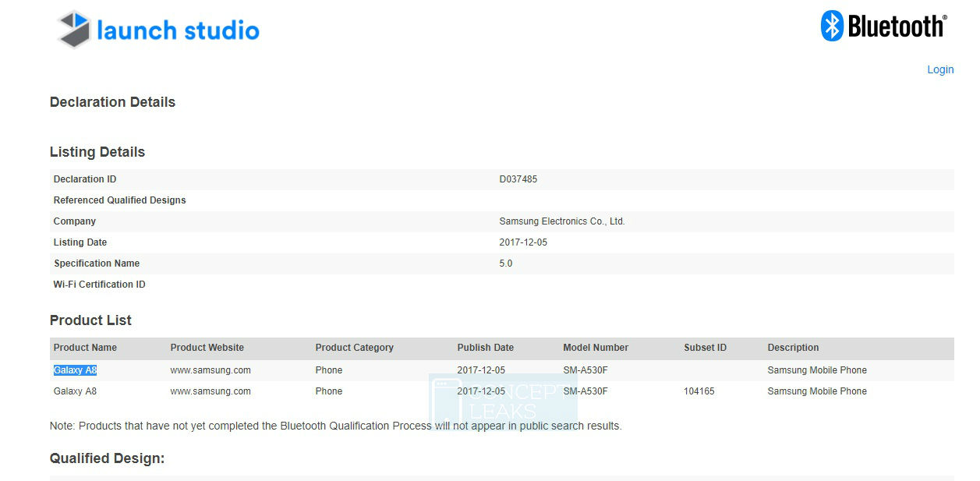Open www.samsung.com in the first product row
This screenshot has height=481, width=980.
click(x=211, y=370)
